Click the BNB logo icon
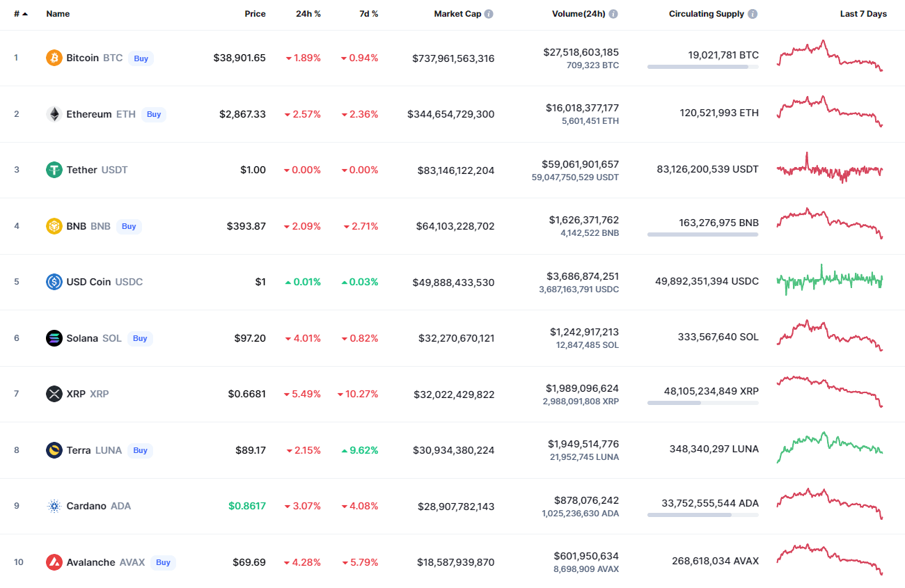 [x=54, y=226]
